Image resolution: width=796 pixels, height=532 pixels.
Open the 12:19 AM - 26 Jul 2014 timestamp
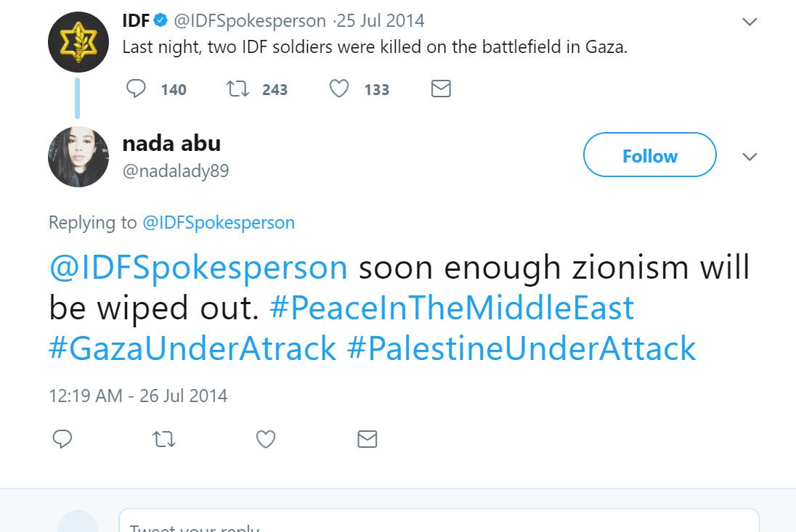point(138,396)
